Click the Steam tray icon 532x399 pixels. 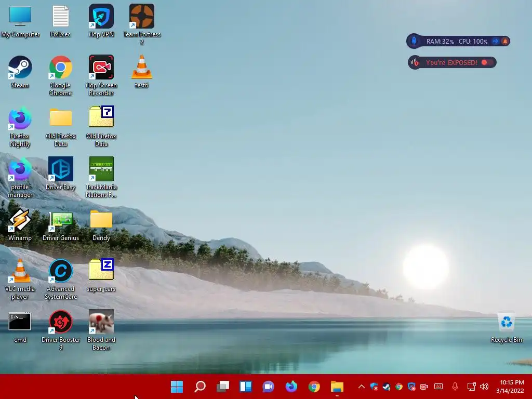coord(387,387)
